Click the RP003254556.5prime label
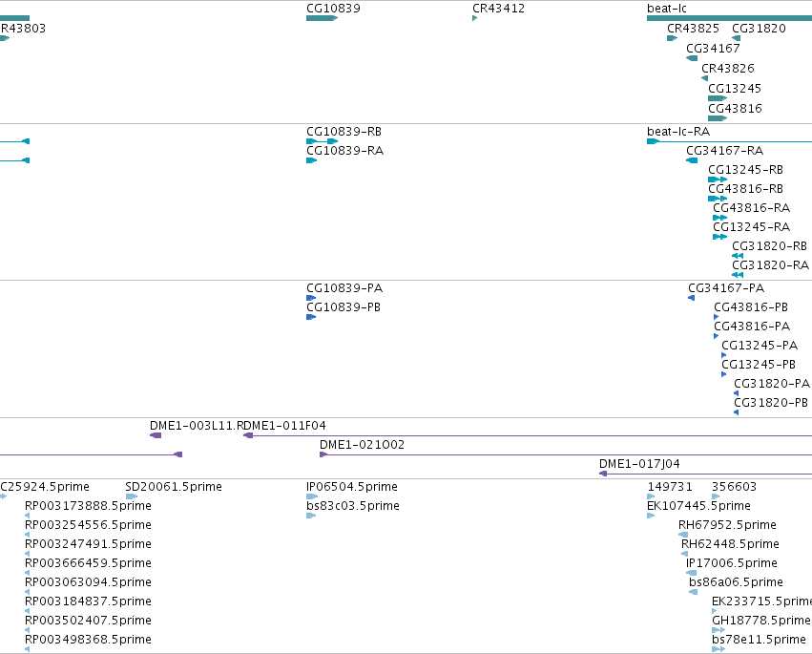This screenshot has height=654, width=812. click(88, 525)
